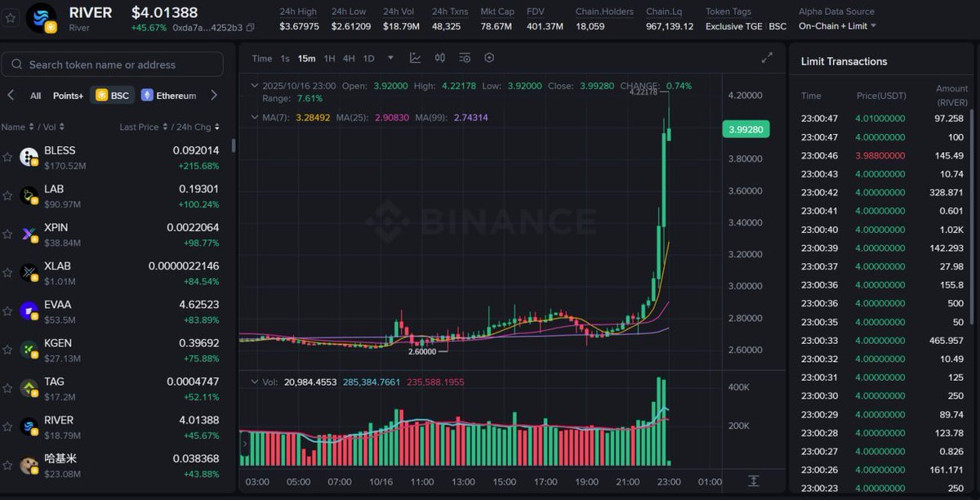Click in the Search token name or address field
This screenshot has width=980, height=500.
pyautogui.click(x=112, y=65)
